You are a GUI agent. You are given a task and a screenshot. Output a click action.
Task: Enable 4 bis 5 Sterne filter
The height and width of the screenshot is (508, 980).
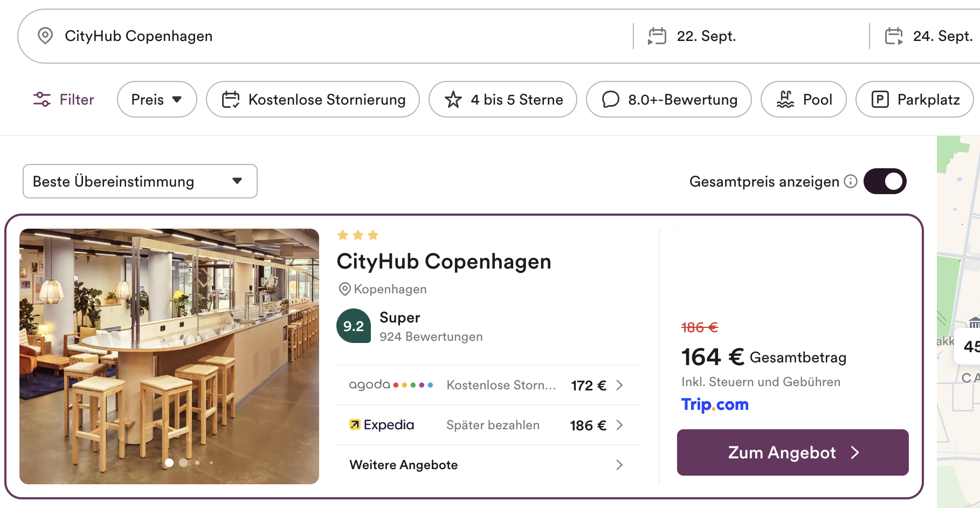tap(502, 99)
